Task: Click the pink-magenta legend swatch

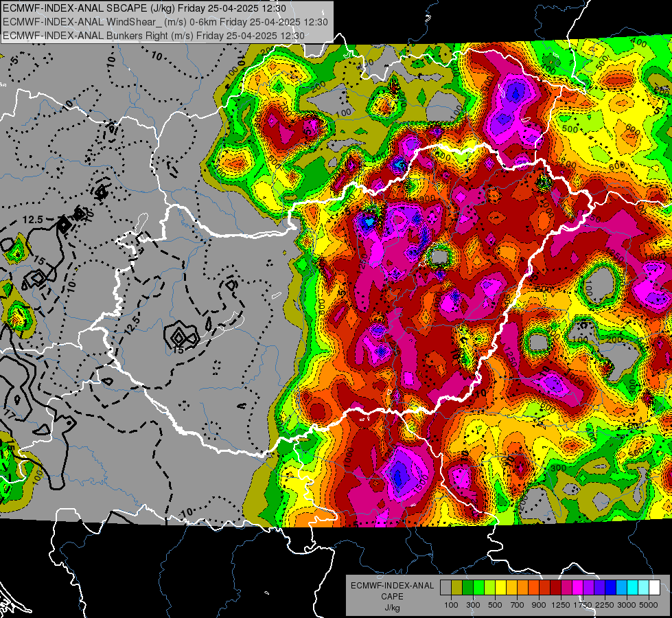Action: pyautogui.click(x=566, y=587)
